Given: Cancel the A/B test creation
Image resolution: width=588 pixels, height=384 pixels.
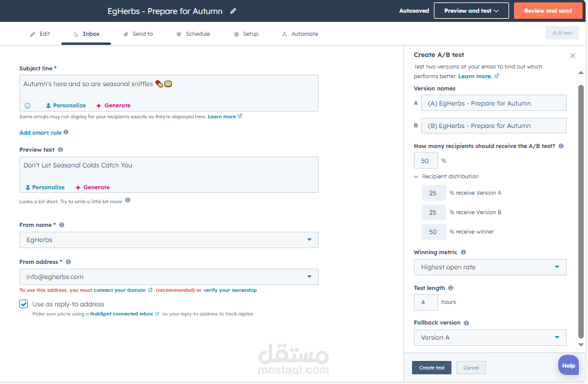Looking at the screenshot, I should point(471,368).
